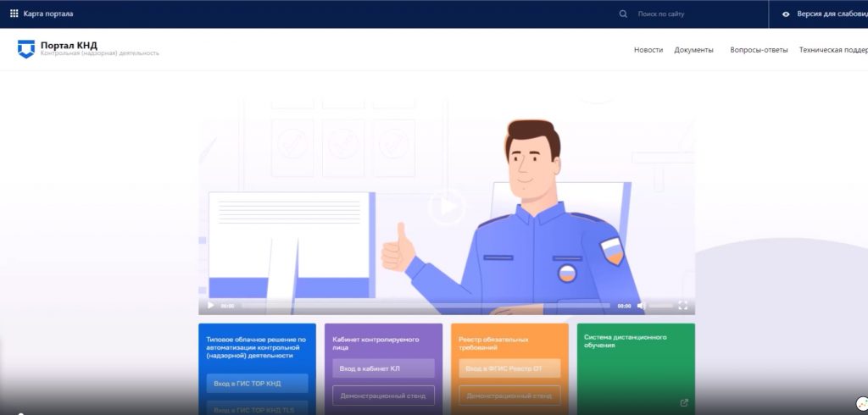Click the Вход в ФГИС Реестр ОТ button
Image resolution: width=868 pixels, height=415 pixels.
tap(509, 368)
